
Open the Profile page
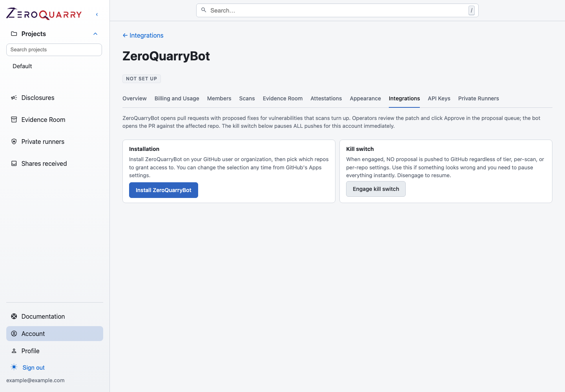[30, 351]
